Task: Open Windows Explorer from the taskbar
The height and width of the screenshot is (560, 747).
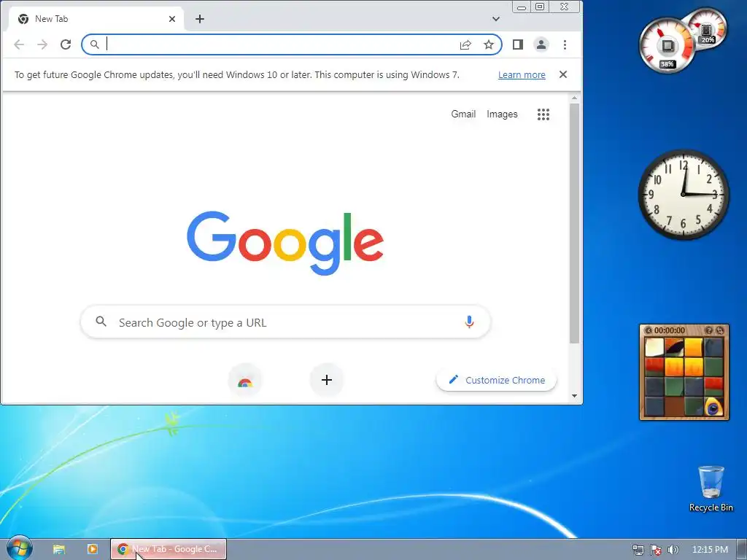Action: (x=58, y=549)
